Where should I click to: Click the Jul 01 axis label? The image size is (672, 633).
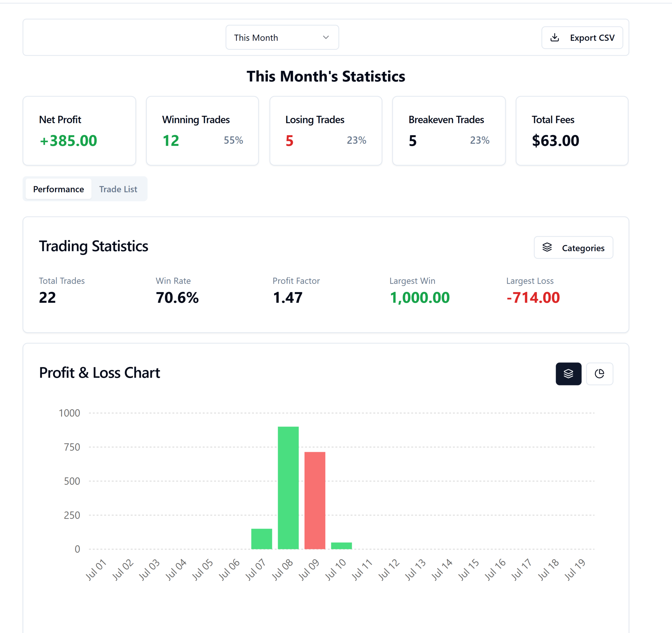(x=96, y=570)
